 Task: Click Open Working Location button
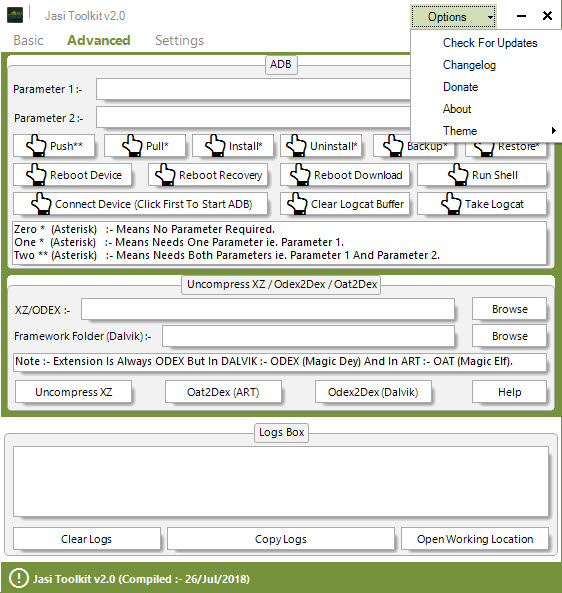(x=475, y=539)
